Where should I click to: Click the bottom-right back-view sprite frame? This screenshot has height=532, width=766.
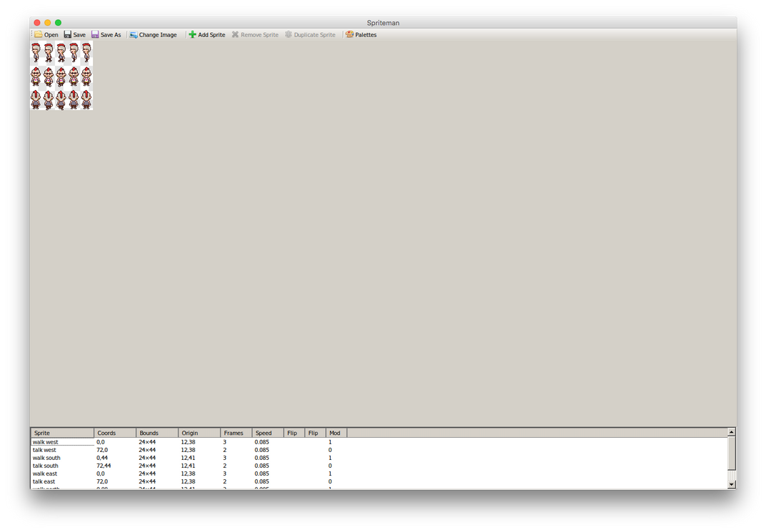click(x=86, y=99)
